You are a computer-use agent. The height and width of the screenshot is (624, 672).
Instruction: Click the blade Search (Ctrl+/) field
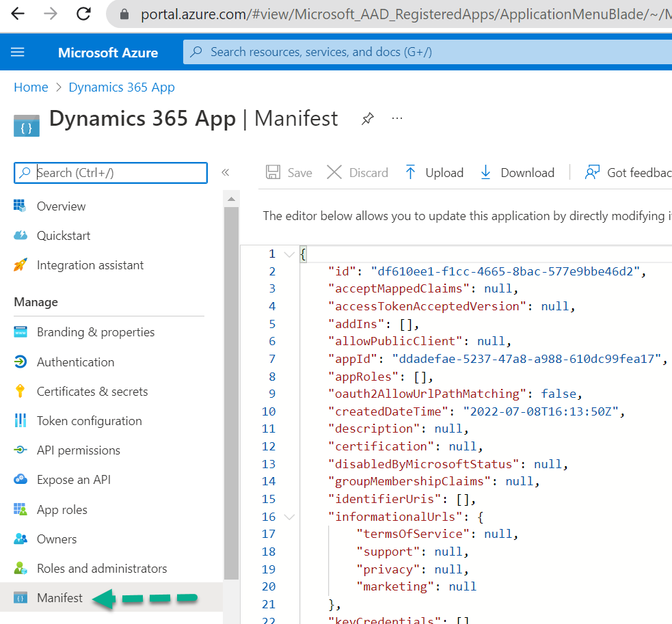109,173
